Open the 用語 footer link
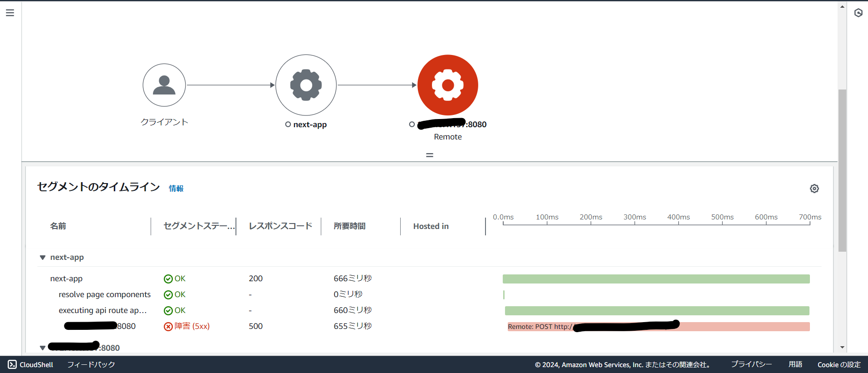Viewport: 868px width, 373px height. point(795,364)
